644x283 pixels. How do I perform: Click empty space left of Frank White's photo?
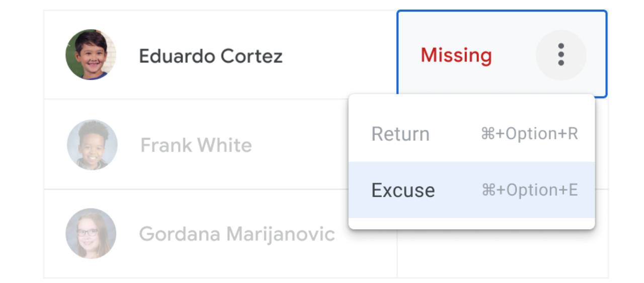pyautogui.click(x=54, y=145)
